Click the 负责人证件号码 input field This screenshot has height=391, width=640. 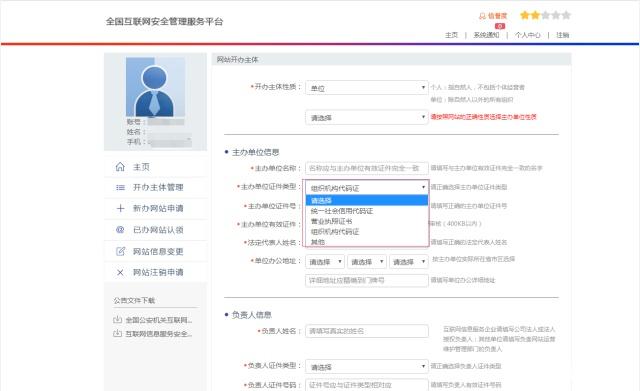pos(367,385)
